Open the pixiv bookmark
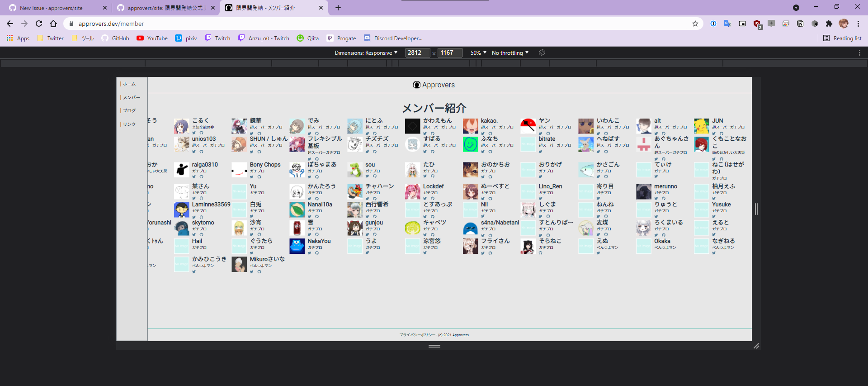 (x=186, y=38)
